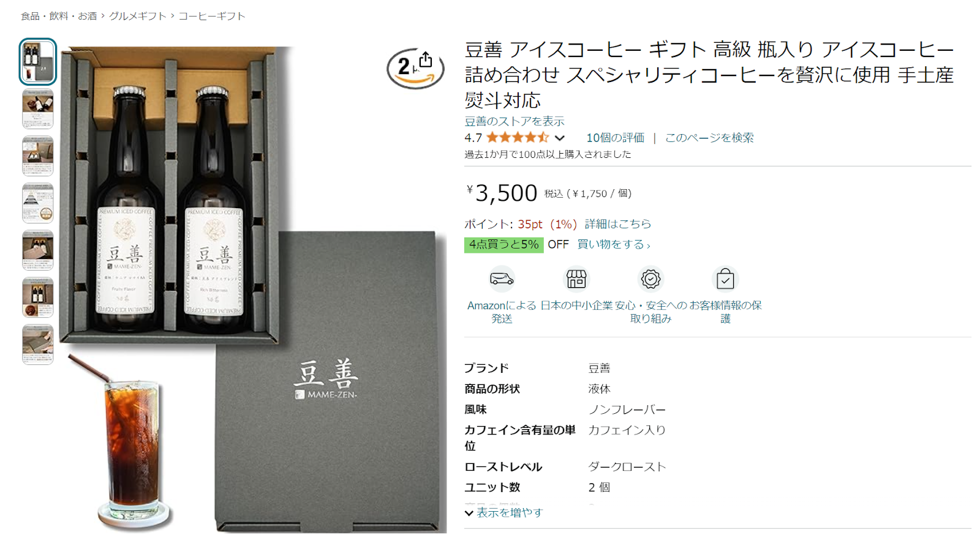Viewport: 980px width, 535px height.
Task: Click the star rating icons
Action: coord(518,138)
